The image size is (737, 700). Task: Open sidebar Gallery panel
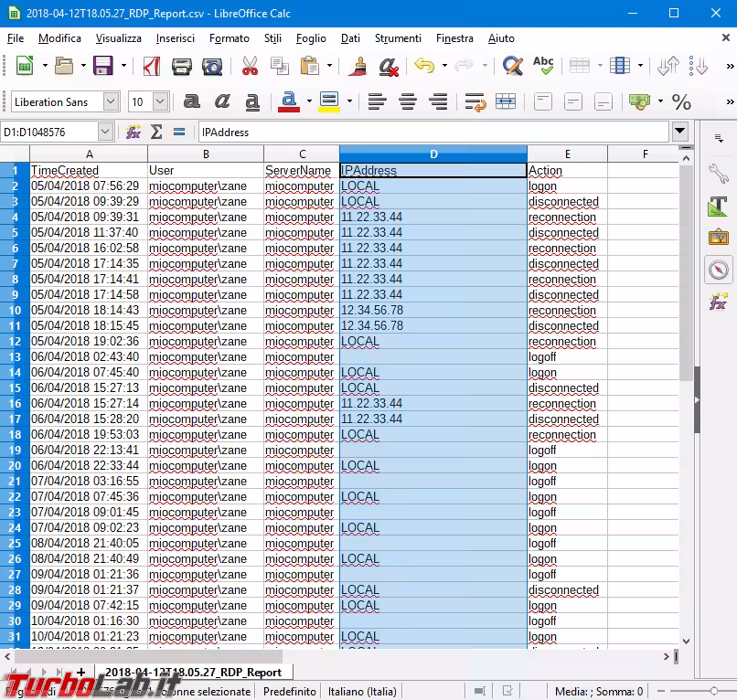pyautogui.click(x=719, y=238)
